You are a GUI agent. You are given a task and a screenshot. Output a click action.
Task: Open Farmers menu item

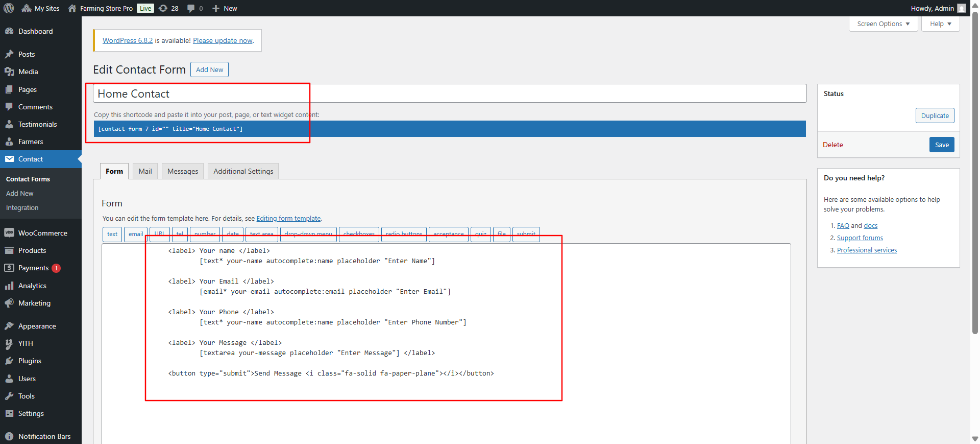click(x=41, y=142)
